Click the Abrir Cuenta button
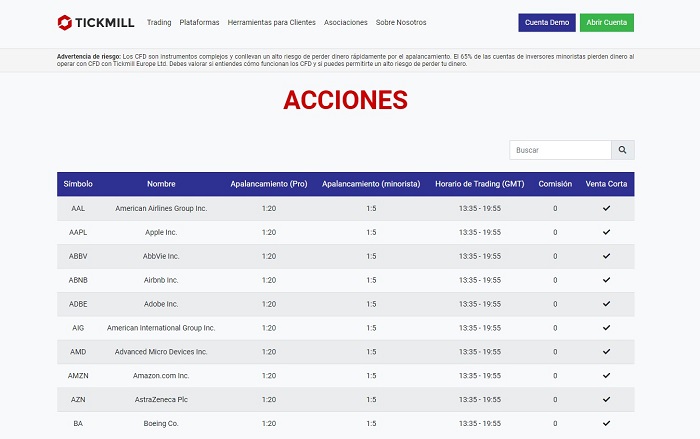700x439 pixels. (607, 22)
